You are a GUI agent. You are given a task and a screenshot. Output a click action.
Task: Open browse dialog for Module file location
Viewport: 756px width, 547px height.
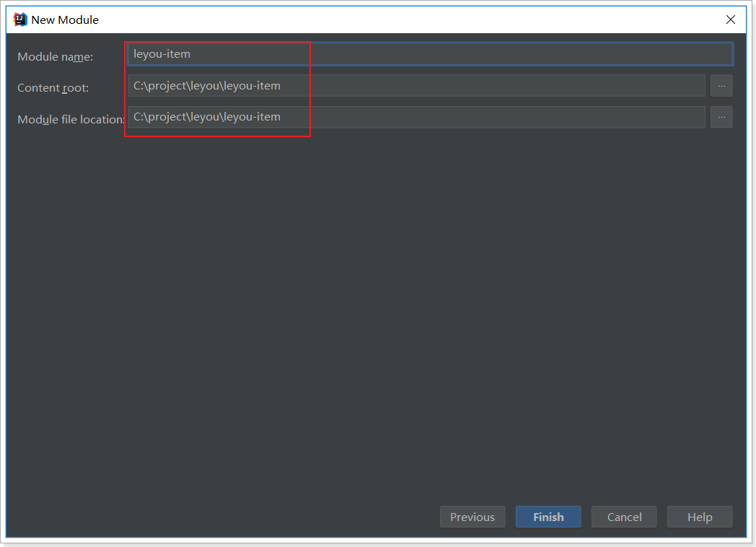click(x=721, y=117)
